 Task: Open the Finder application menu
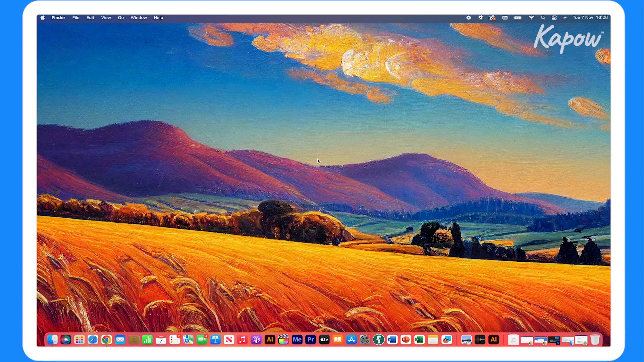[58, 18]
